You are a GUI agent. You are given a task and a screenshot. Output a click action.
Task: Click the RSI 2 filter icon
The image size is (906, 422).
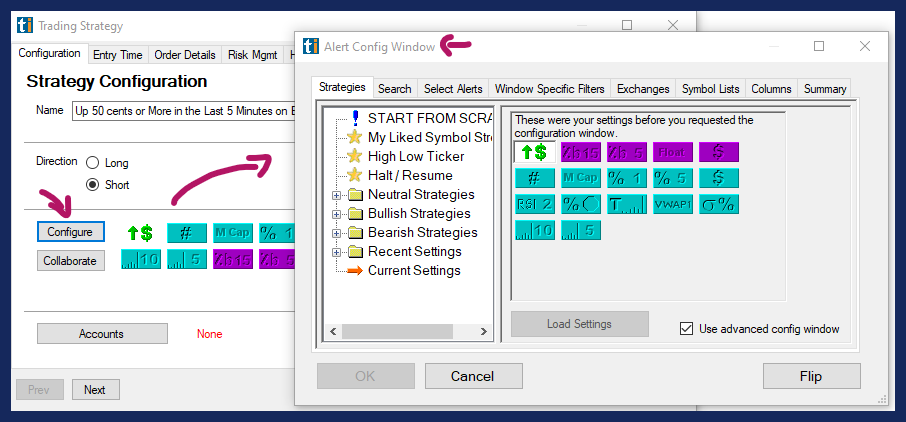534,205
